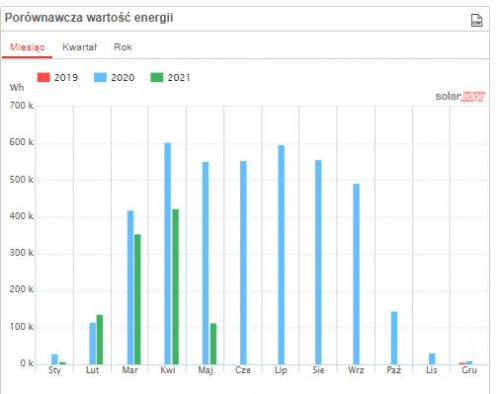Export chart data via CSV icon
The image size is (500, 394).
(476, 20)
